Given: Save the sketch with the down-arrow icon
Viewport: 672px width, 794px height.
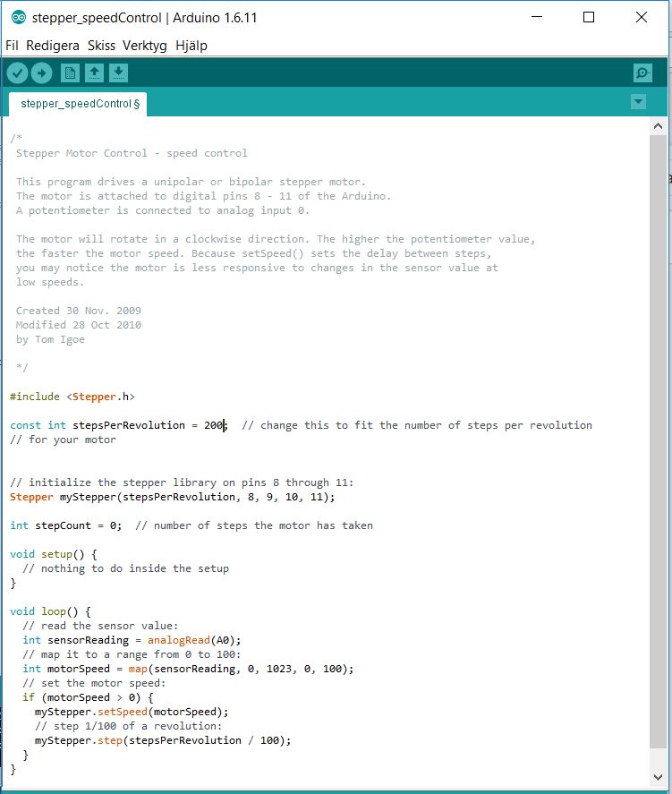Looking at the screenshot, I should tap(118, 73).
